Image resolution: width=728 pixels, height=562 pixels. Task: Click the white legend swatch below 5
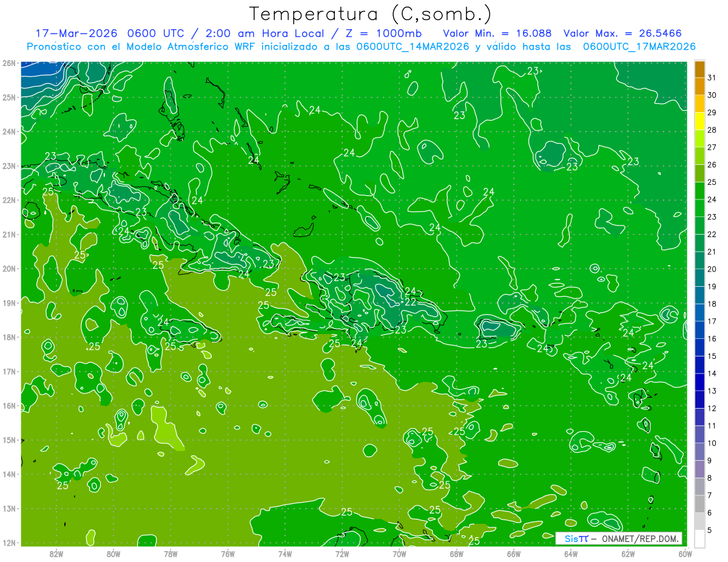tap(699, 538)
